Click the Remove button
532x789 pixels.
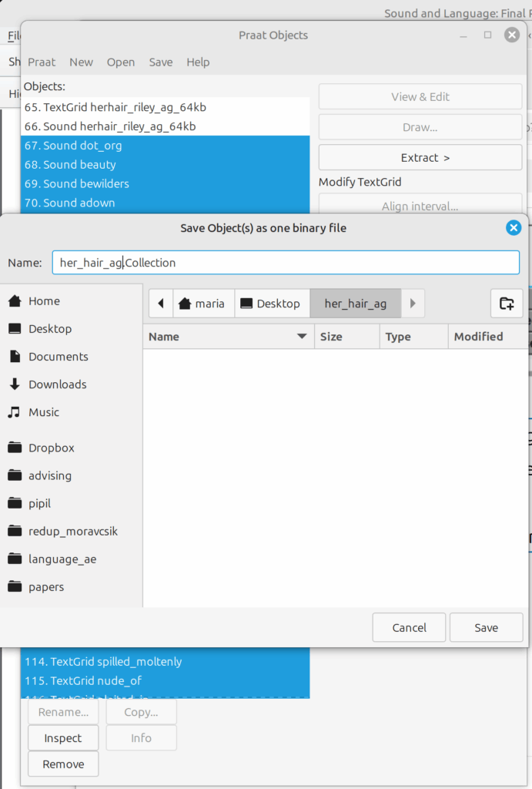pos(63,764)
